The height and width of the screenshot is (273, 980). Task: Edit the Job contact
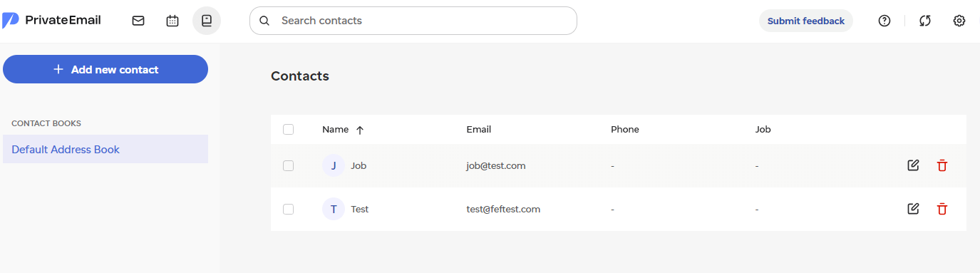(913, 165)
